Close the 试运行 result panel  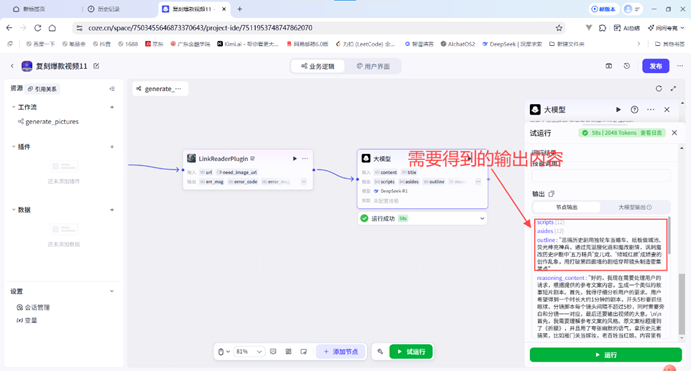[x=674, y=133]
